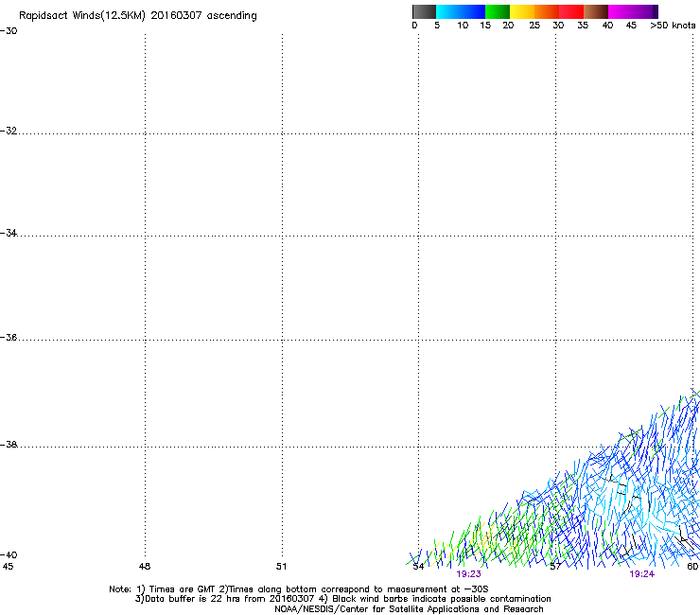This screenshot has width=700, height=615.
Task: Click the 60 longitude axis label
Action: [692, 567]
